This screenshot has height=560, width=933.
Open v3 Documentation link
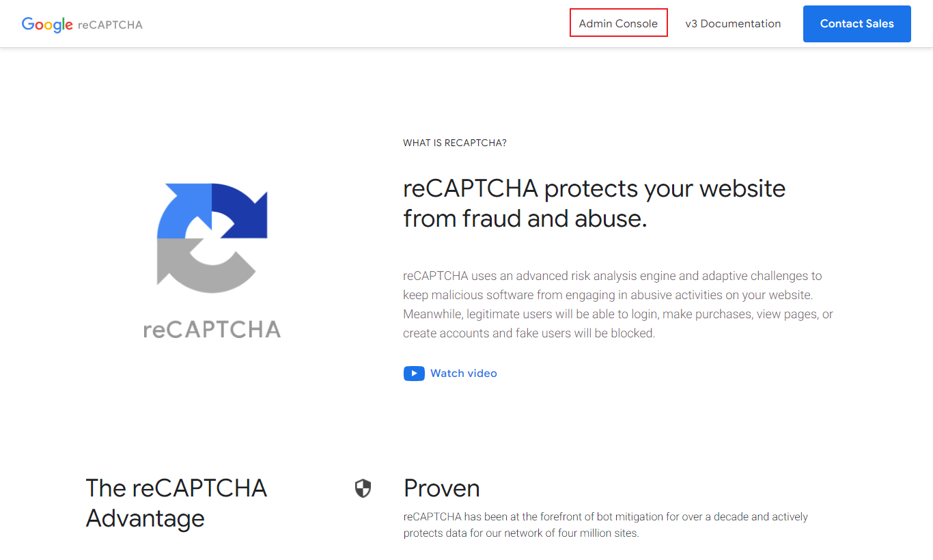coord(733,23)
